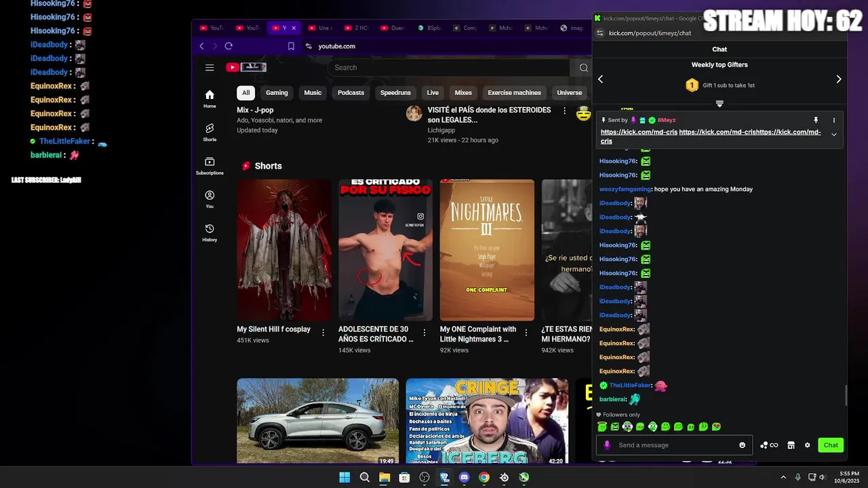Open options for ADOLESCENTE DE 30 short
This screenshot has width=868, height=488.
tap(425, 333)
